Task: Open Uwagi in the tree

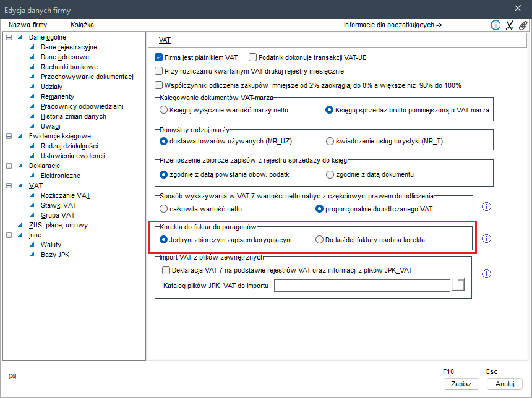Action: coord(51,126)
